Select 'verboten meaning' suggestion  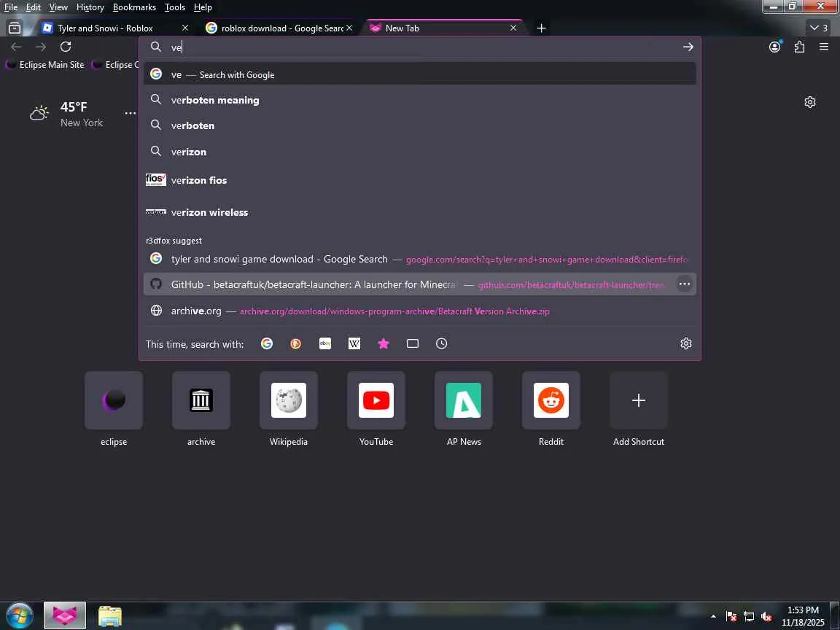pos(420,100)
